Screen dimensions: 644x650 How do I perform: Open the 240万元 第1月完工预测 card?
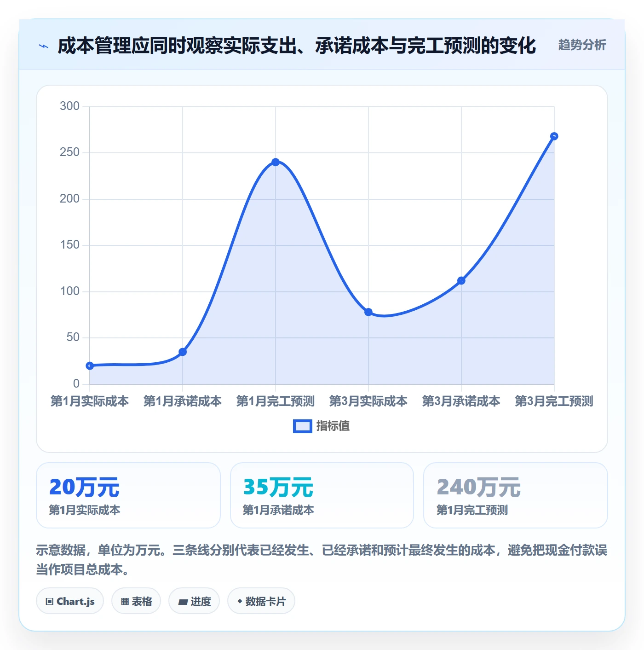516,495
